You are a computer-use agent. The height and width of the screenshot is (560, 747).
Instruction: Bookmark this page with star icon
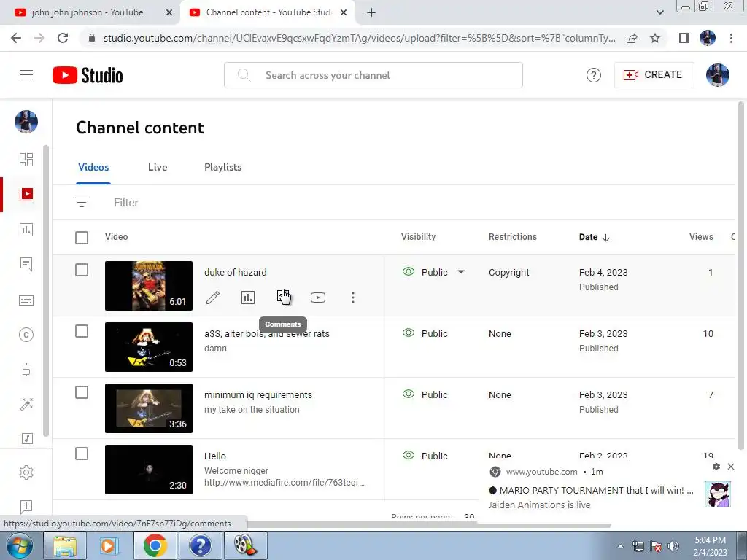[x=655, y=38]
